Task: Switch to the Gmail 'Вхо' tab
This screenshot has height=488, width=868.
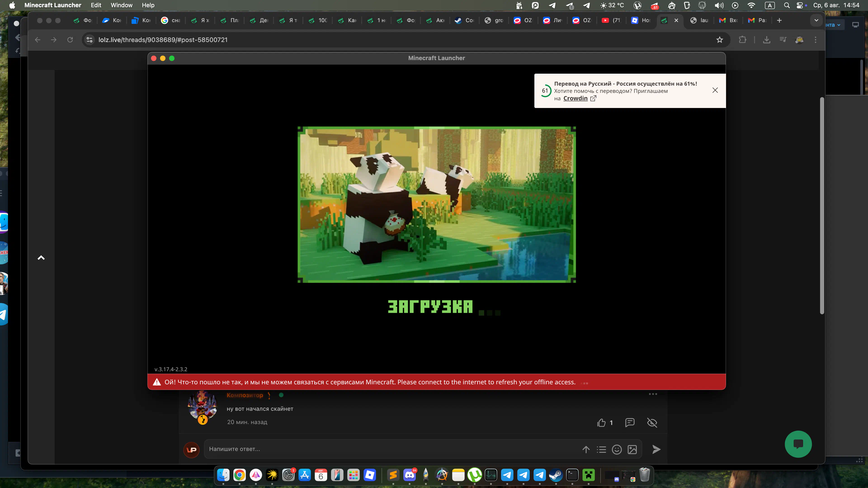Action: point(729,20)
